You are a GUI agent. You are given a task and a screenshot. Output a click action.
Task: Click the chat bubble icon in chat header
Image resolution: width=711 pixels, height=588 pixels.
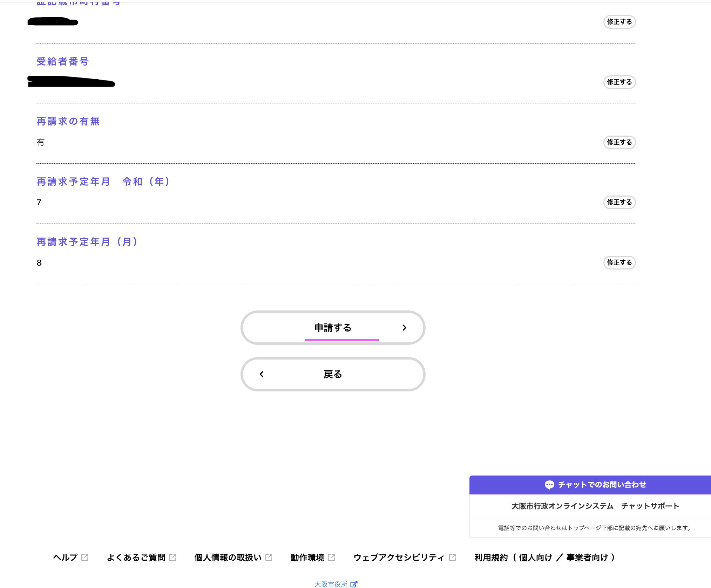pyautogui.click(x=549, y=485)
